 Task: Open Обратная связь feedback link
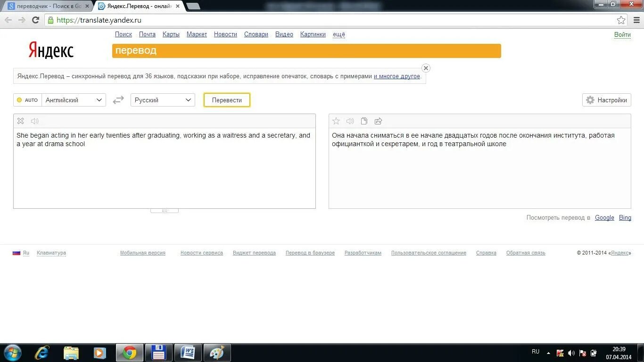526,253
